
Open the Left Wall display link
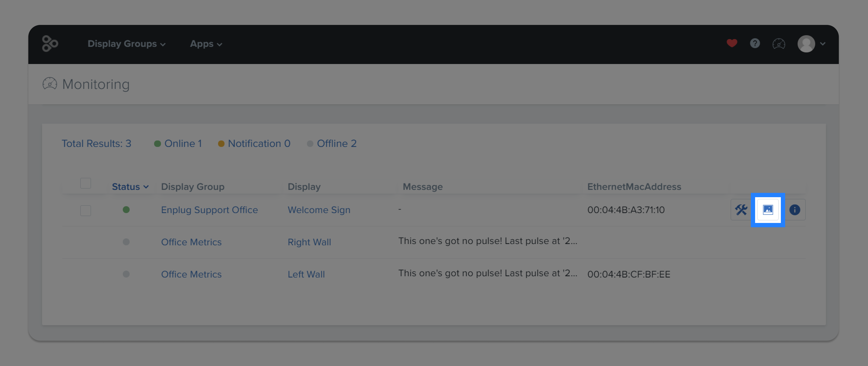(306, 274)
